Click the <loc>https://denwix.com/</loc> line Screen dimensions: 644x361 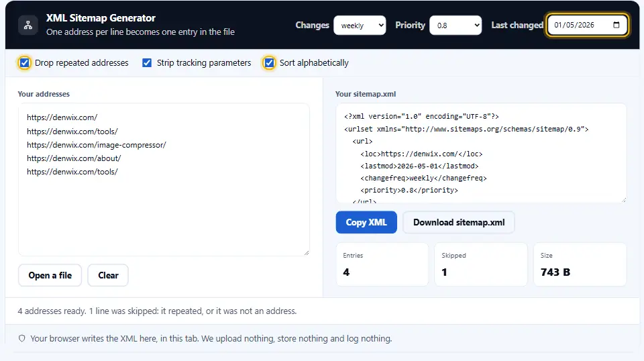tap(421, 154)
